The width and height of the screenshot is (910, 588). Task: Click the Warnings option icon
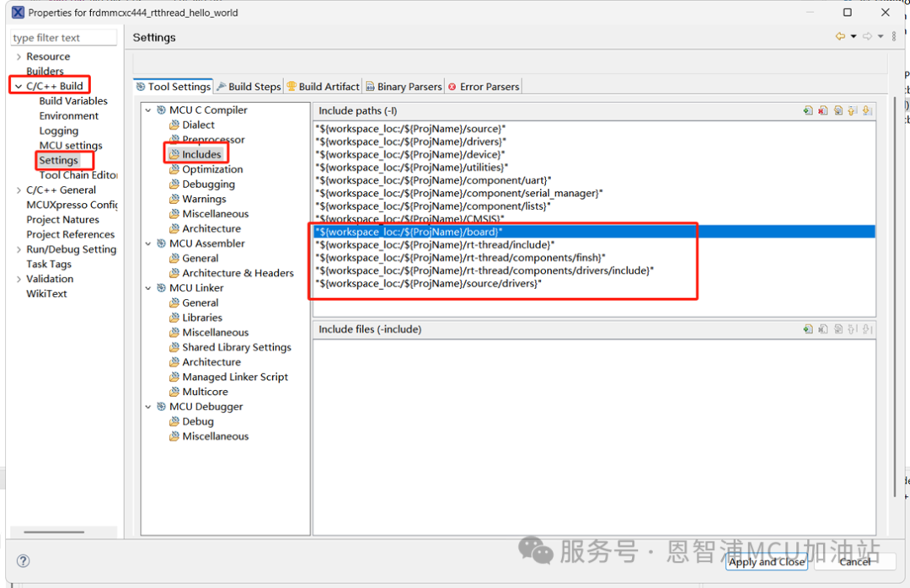174,199
